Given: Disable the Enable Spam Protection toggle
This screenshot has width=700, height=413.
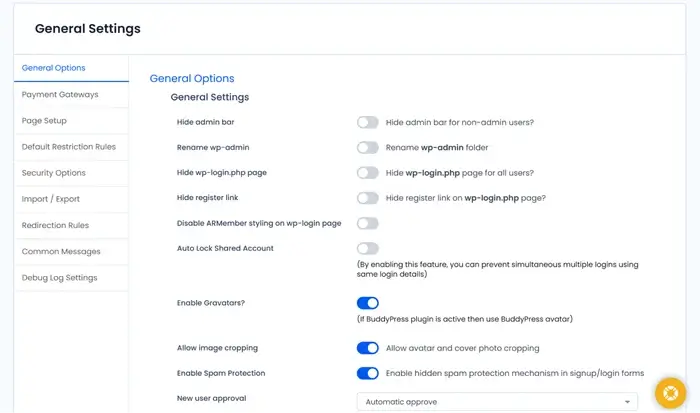Looking at the screenshot, I should click(x=367, y=373).
